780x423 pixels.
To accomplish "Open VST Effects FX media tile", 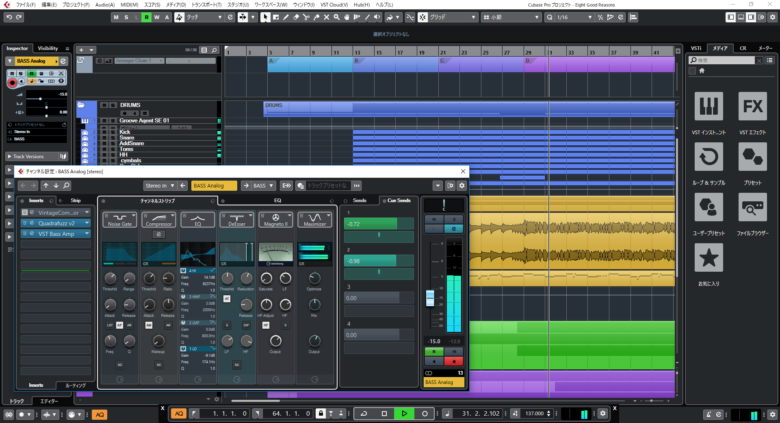I will (752, 106).
